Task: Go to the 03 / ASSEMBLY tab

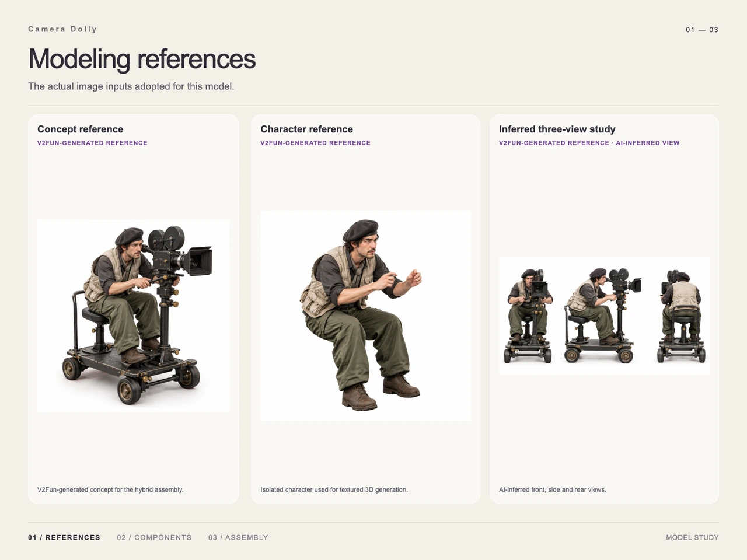Action: pyautogui.click(x=238, y=537)
